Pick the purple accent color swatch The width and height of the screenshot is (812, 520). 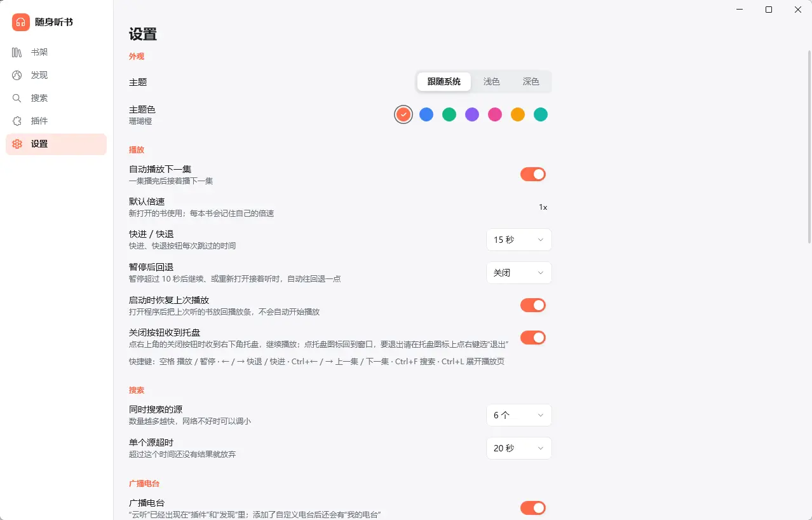(472, 114)
